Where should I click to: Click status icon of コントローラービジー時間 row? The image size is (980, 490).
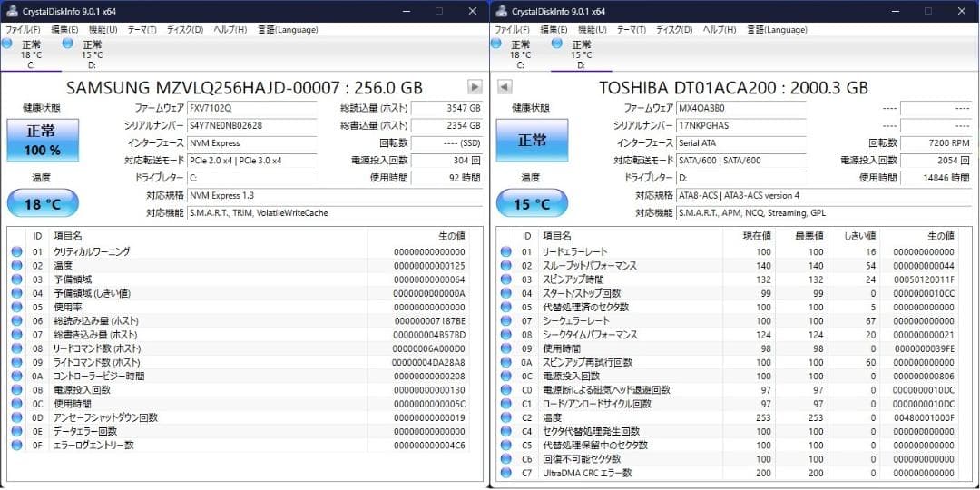(x=16, y=377)
